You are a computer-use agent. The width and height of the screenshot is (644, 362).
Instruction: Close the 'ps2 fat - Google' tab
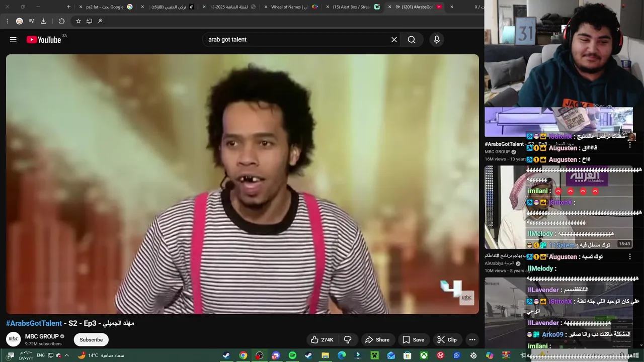(81, 7)
